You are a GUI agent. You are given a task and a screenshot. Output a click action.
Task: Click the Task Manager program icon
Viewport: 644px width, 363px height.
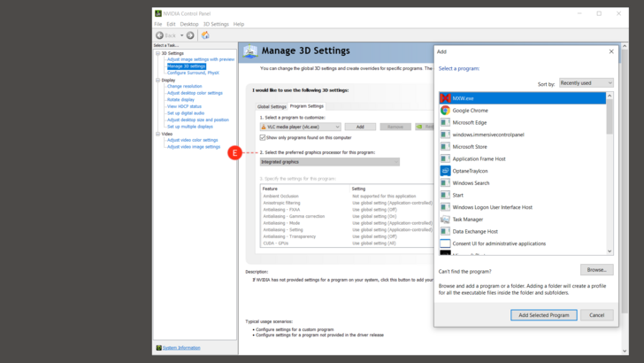[x=445, y=219]
